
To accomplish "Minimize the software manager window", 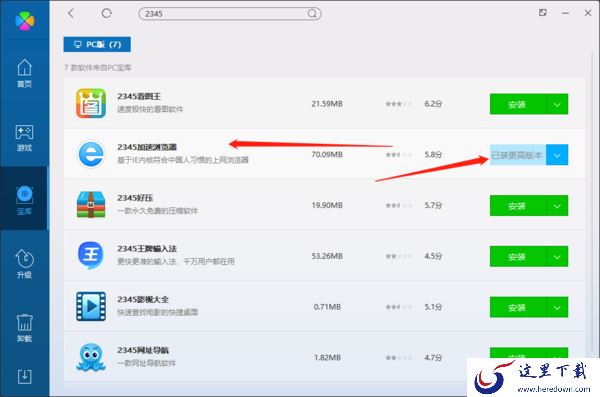I will 565,13.
